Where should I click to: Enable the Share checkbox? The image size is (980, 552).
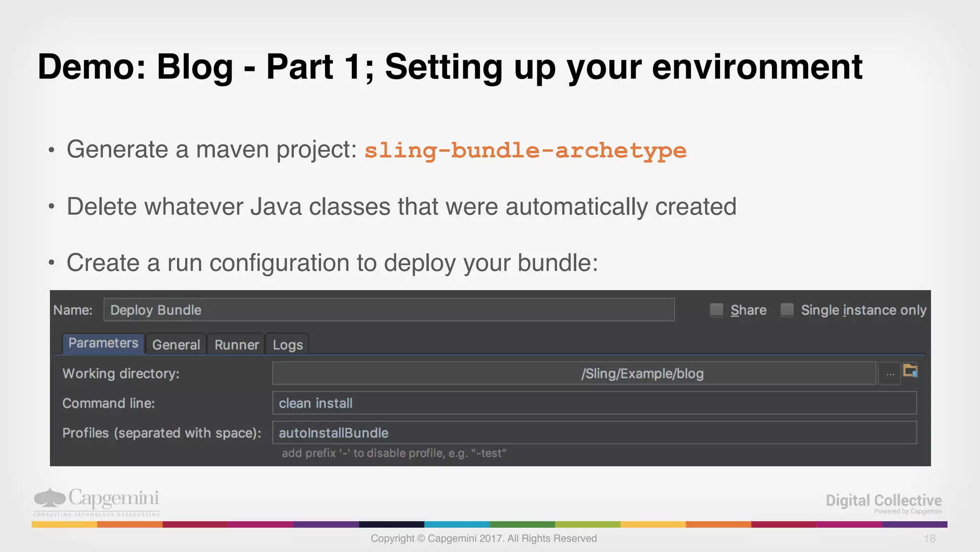point(716,310)
